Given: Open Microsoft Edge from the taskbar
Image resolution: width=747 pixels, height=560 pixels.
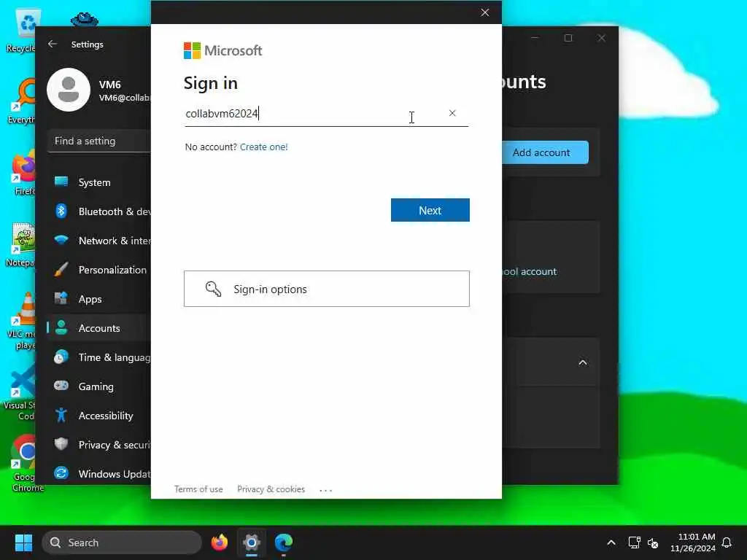Looking at the screenshot, I should pyautogui.click(x=284, y=542).
